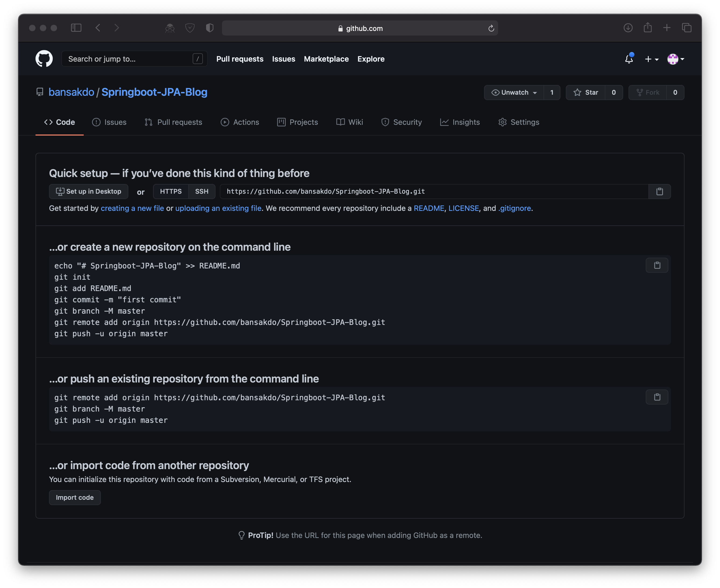
Task: Copy the create new repository commands
Action: point(657,265)
